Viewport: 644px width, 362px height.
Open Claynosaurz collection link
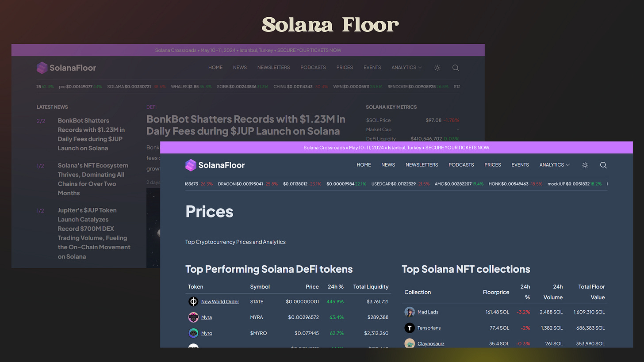(x=431, y=343)
